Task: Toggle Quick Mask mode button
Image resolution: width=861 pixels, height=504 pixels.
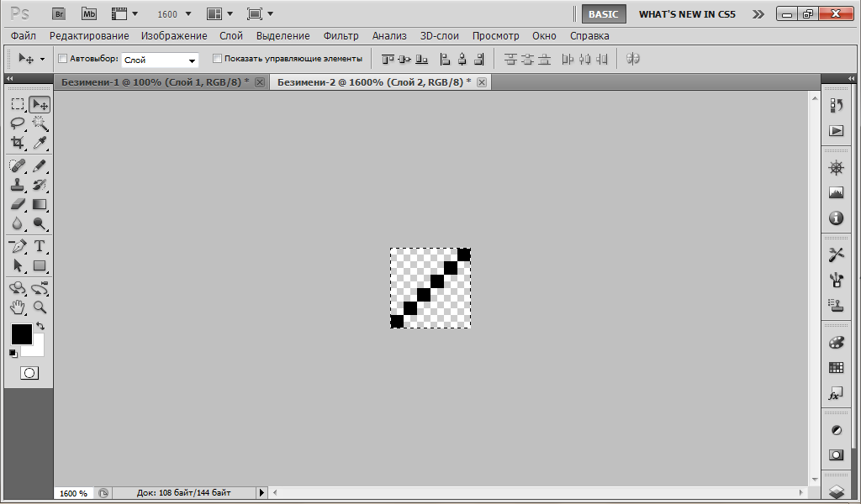Action: point(29,373)
